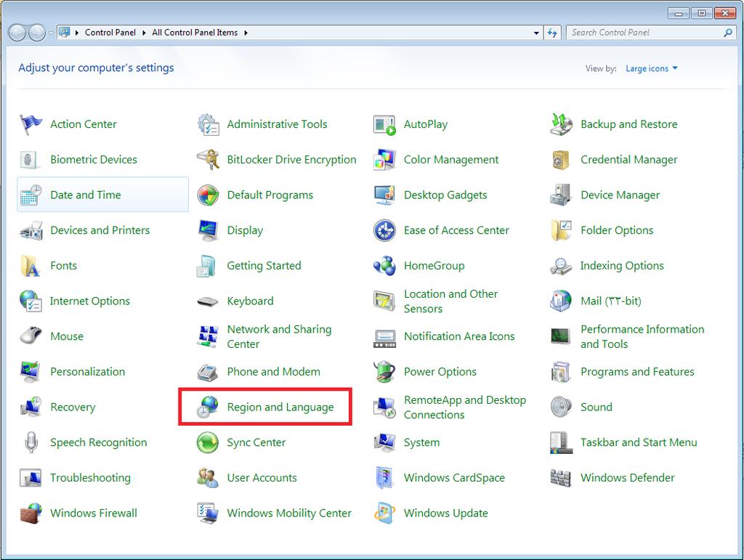
Task: Open the Ease of Access Center icon
Action: pyautogui.click(x=384, y=230)
